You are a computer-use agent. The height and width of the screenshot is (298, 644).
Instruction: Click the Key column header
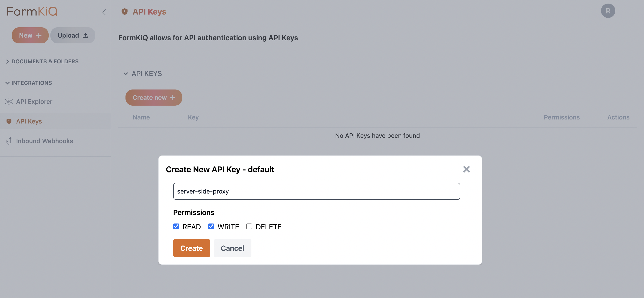(x=193, y=117)
